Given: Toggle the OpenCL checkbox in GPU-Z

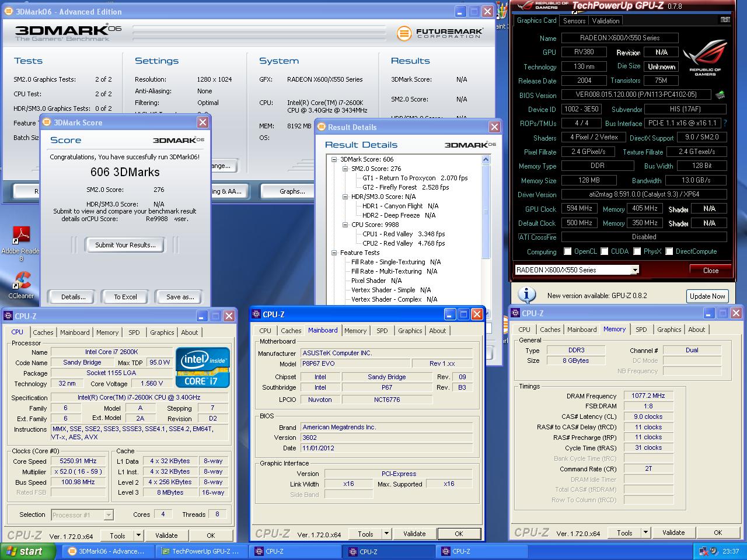Looking at the screenshot, I should coord(567,251).
